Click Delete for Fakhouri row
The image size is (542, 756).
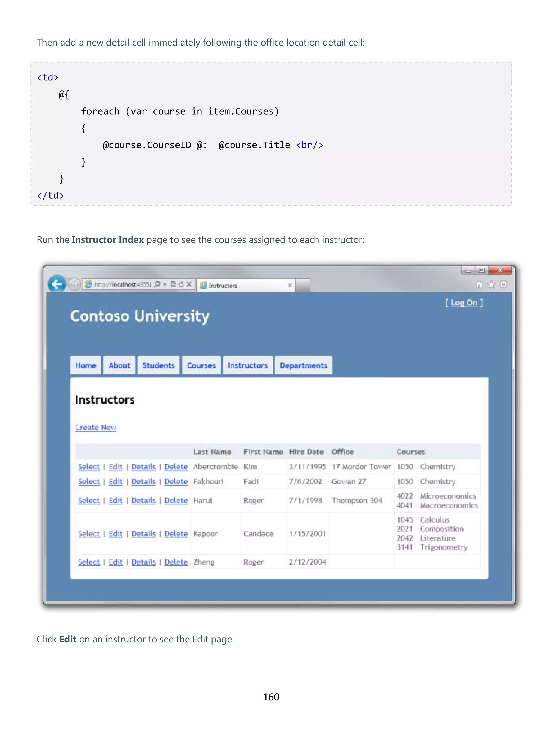176,481
